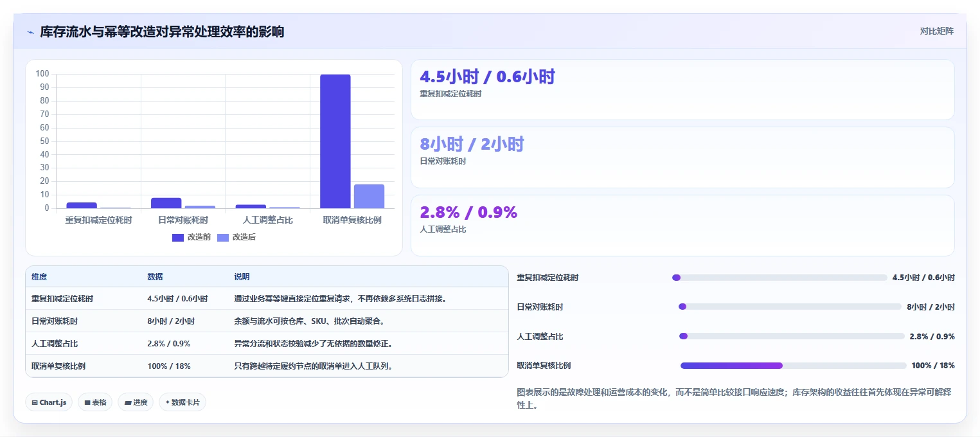Click the footnote starting 图表展示的是故障处理
The height and width of the screenshot is (437, 980).
(x=734, y=398)
